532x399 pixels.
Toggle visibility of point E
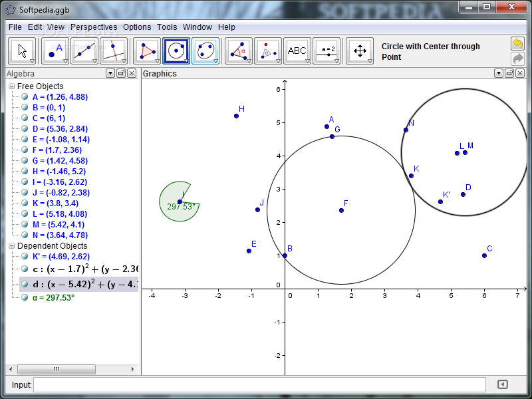[x=25, y=139]
